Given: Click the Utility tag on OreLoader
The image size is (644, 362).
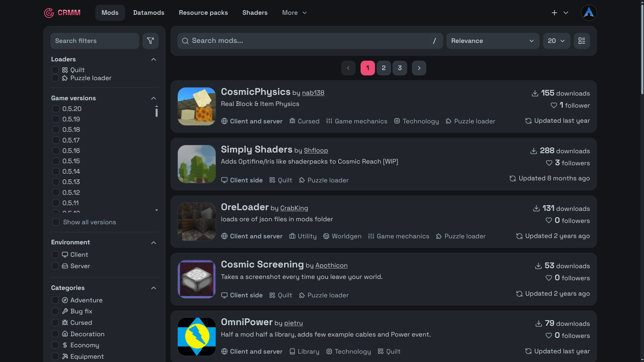Looking at the screenshot, I should point(303,236).
